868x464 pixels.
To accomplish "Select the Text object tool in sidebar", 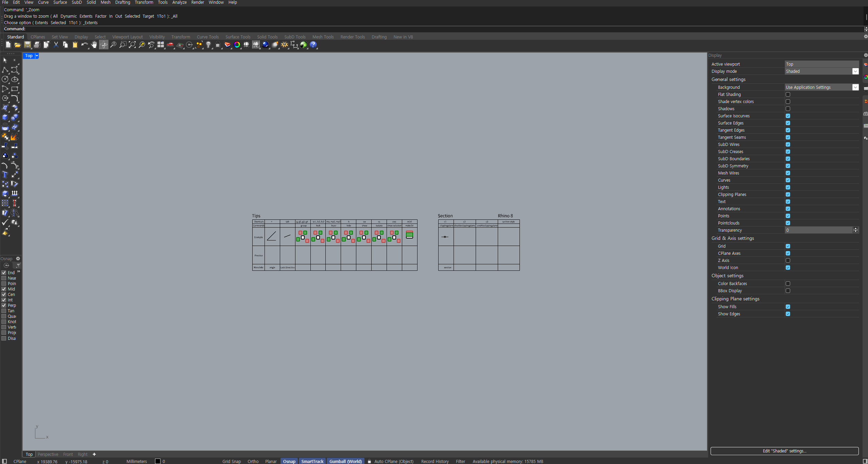I will [5, 175].
